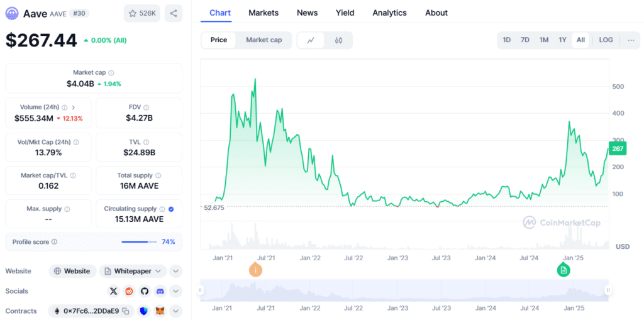Click Circulating supply info icon
The image size is (644, 320).
click(x=162, y=209)
